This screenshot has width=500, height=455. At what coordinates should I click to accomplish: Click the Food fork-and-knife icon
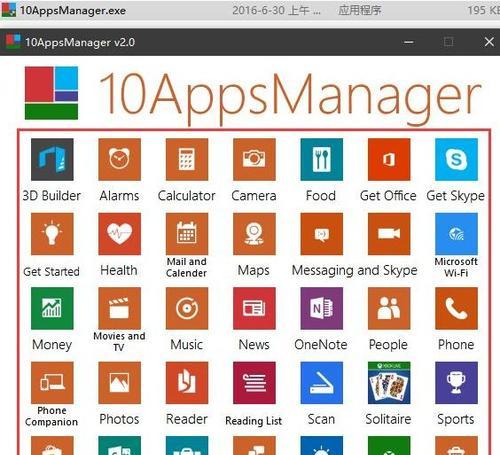[x=321, y=159]
